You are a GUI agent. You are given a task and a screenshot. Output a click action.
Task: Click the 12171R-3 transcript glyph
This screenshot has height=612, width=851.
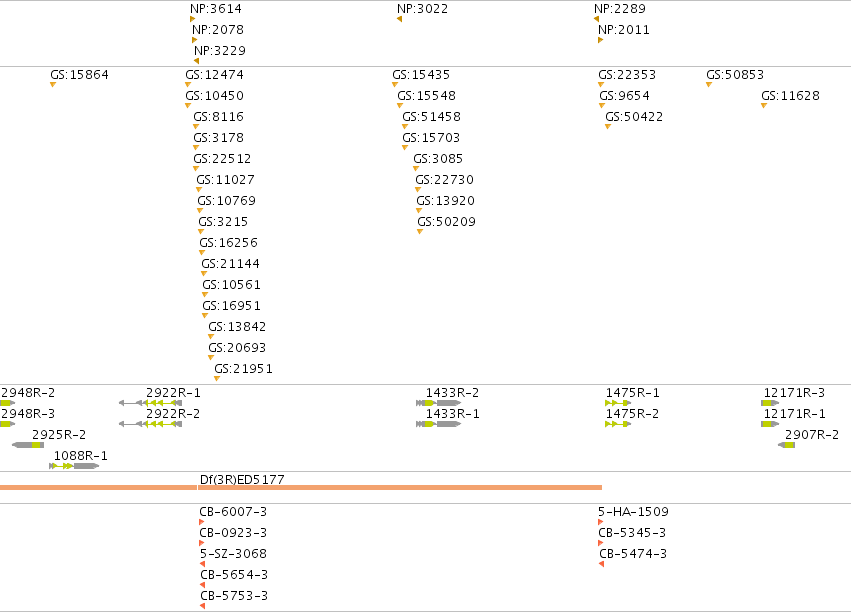coord(770,403)
